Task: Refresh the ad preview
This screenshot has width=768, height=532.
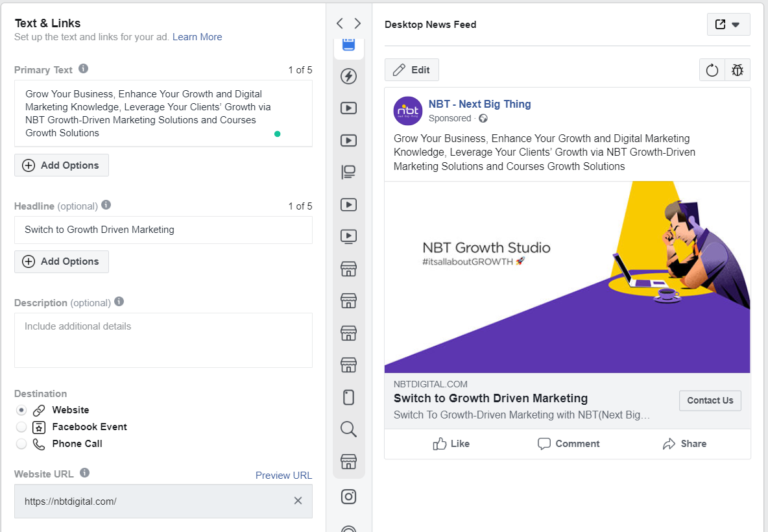Action: pyautogui.click(x=712, y=70)
